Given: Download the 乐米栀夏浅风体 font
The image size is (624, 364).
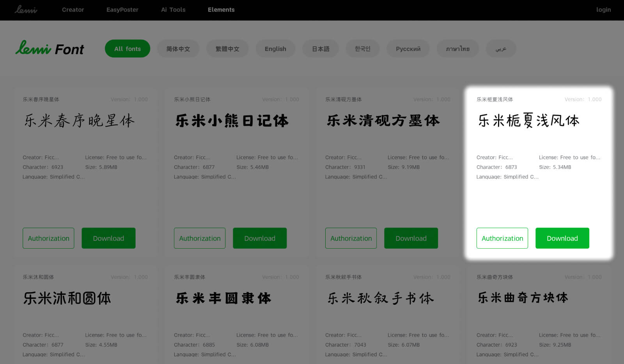Looking at the screenshot, I should [562, 238].
